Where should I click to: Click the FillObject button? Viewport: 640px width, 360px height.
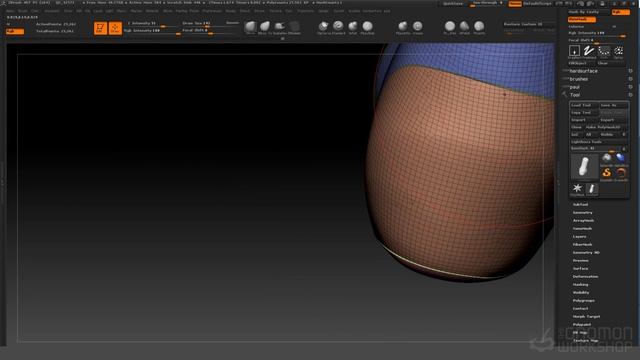[x=582, y=63]
